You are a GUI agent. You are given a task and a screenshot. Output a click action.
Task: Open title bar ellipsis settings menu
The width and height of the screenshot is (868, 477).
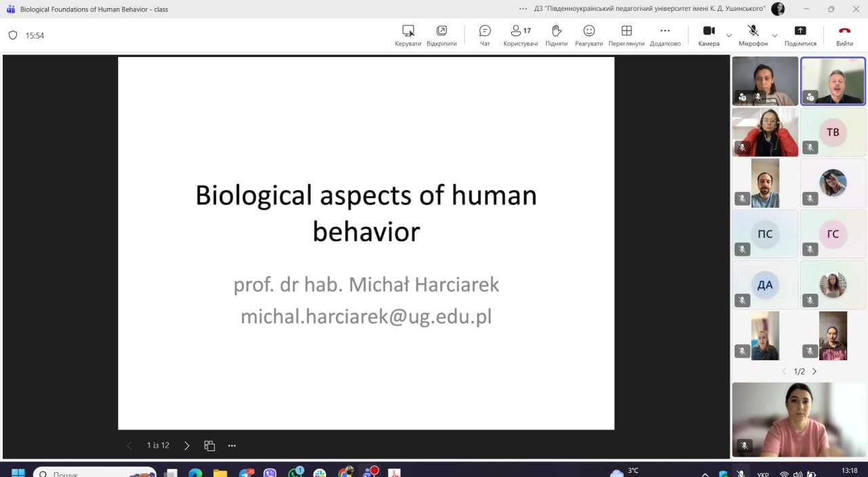tap(523, 9)
